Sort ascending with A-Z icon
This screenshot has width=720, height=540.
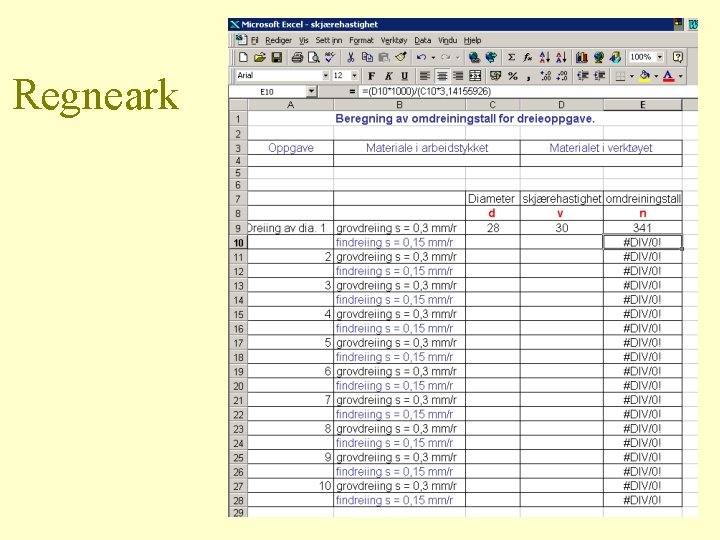tap(545, 57)
